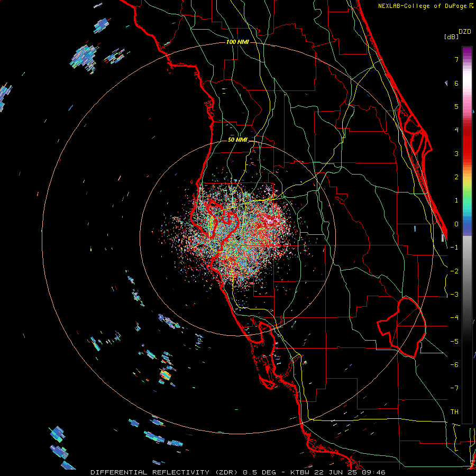Viewport: 476px width, 476px height.
Task: Select the 6 value on the scale
Action: coord(456,83)
